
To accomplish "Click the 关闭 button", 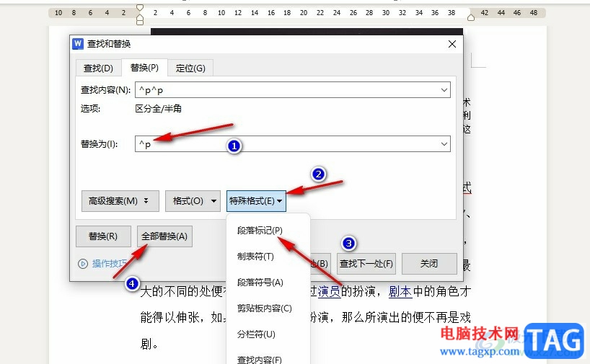I will pyautogui.click(x=429, y=264).
